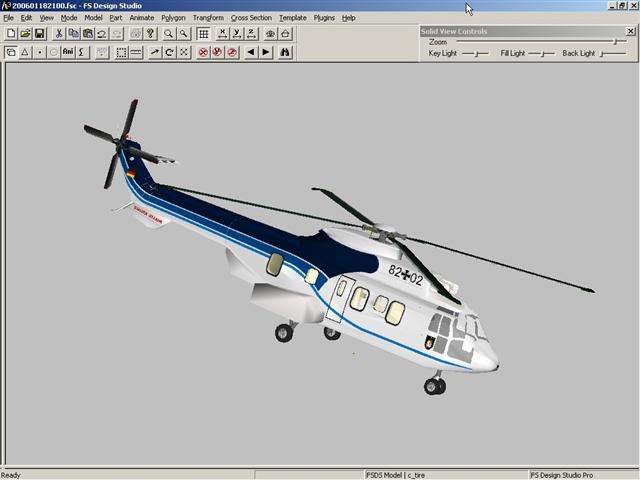Toggle the grid display icon

point(203,33)
